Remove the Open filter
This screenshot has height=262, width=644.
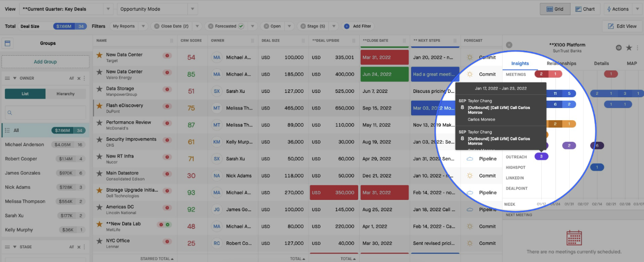coord(266,26)
